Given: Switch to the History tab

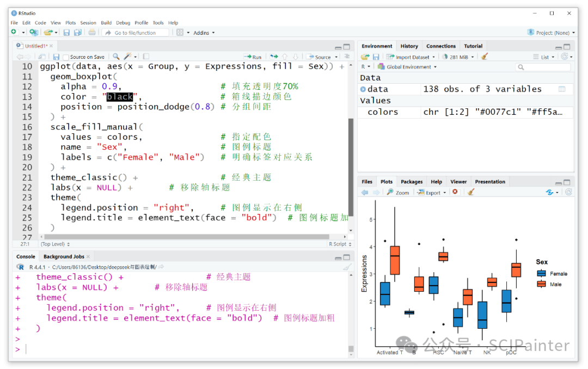Looking at the screenshot, I should (409, 46).
